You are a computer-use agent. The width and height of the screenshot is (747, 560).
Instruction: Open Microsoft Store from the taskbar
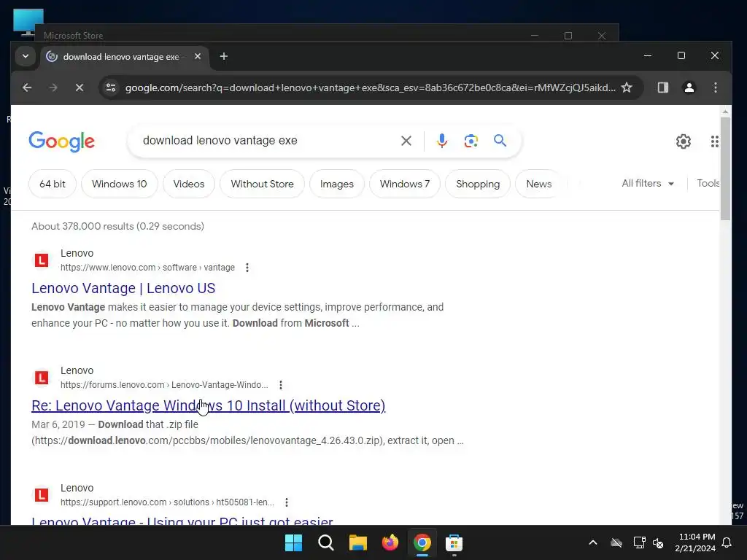click(x=454, y=542)
